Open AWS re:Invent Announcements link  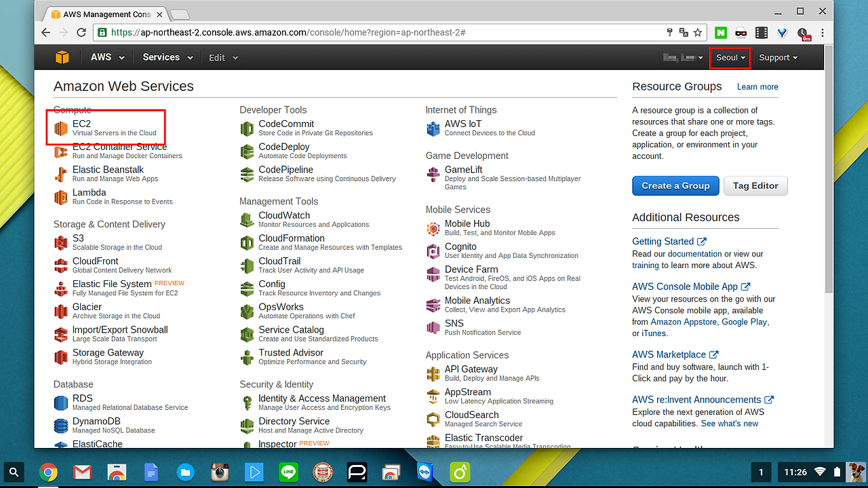coord(703,400)
